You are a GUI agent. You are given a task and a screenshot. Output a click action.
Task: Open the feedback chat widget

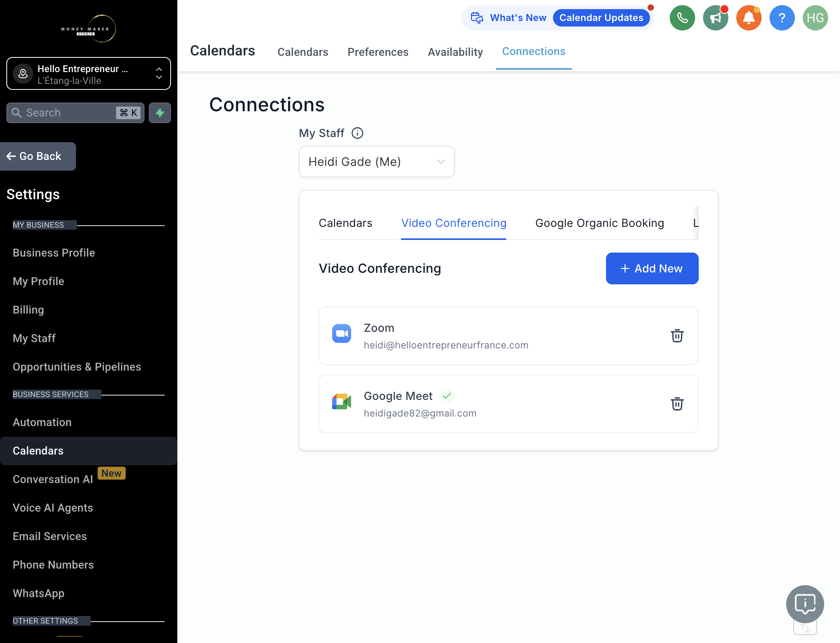click(805, 604)
